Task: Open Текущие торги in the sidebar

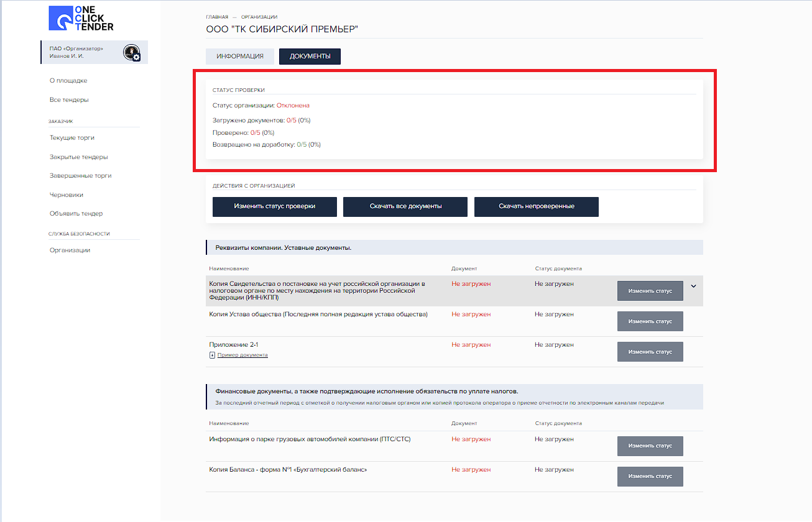Action: click(72, 138)
